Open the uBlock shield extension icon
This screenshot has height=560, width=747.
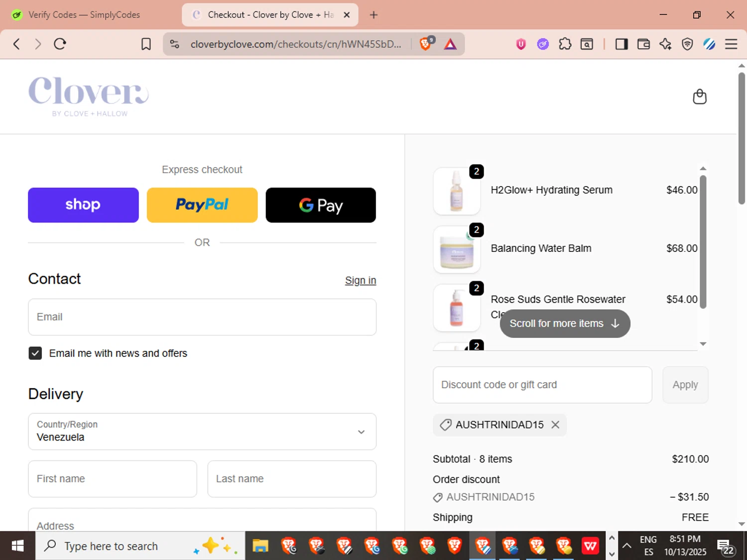tap(521, 44)
